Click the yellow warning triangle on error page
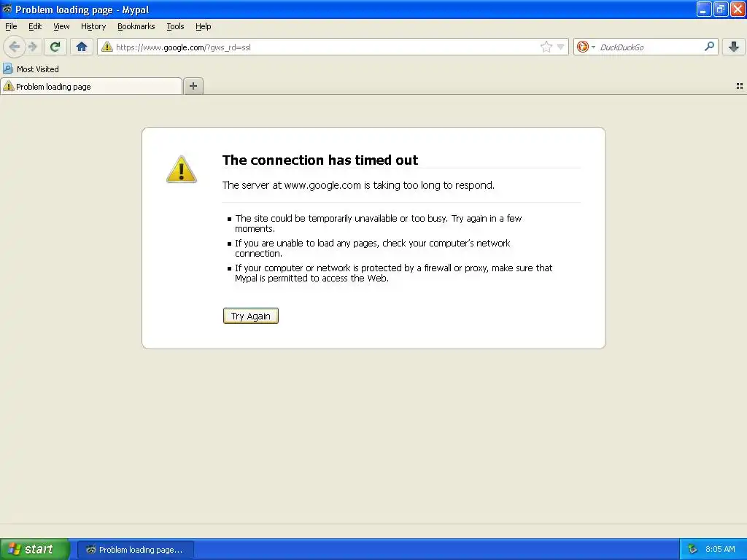This screenshot has height=560, width=747. pos(181,169)
